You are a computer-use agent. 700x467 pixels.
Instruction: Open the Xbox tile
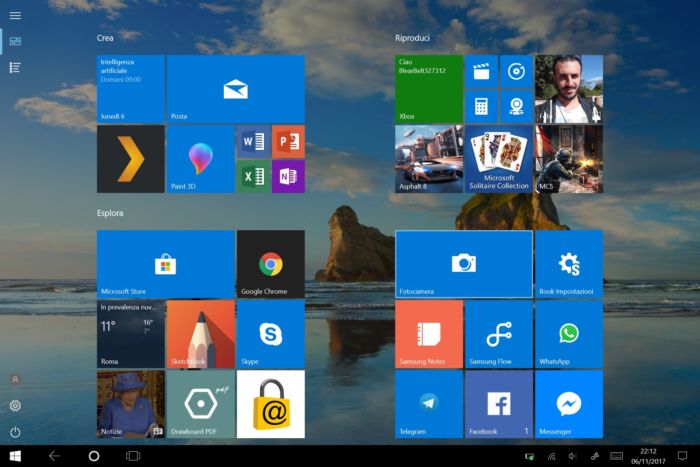429,89
